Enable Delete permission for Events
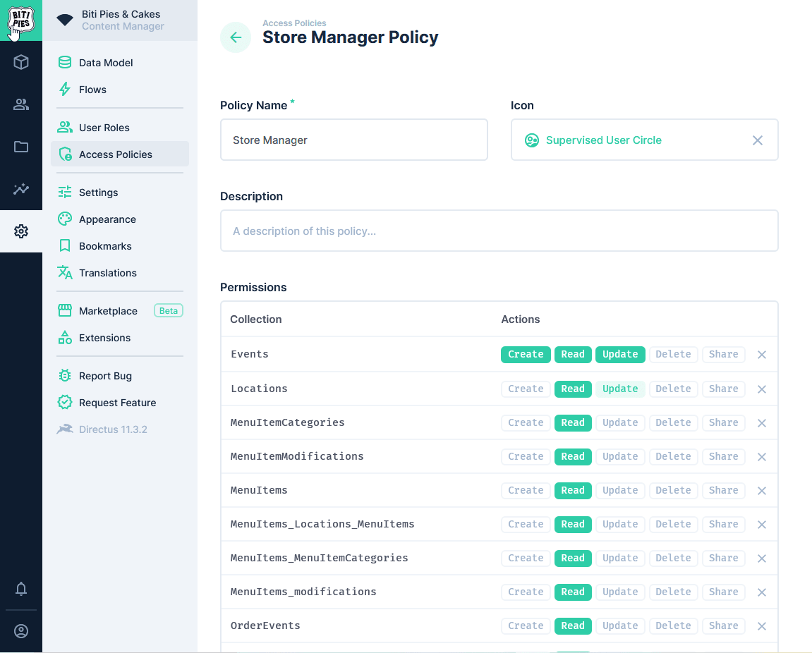The width and height of the screenshot is (812, 653). coord(673,355)
